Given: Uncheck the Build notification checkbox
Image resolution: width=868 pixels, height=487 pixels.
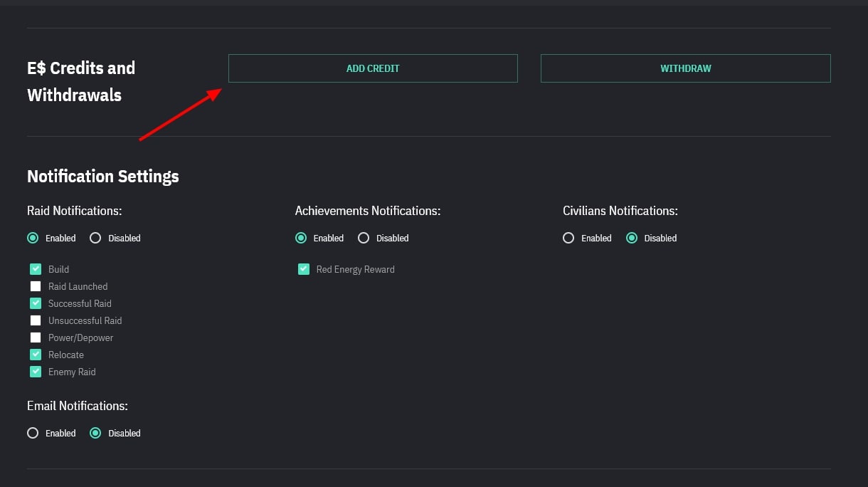Looking at the screenshot, I should point(36,269).
